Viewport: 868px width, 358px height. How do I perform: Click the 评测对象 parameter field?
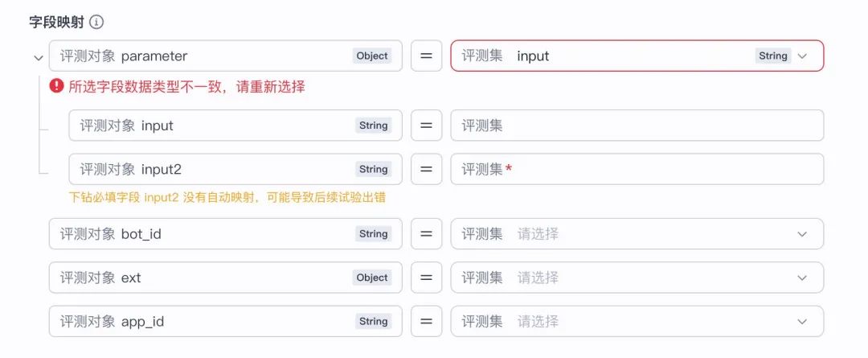201,56
